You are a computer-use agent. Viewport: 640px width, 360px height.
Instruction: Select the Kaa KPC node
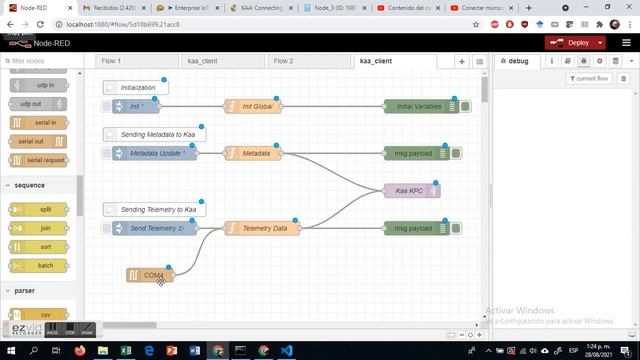click(x=412, y=191)
